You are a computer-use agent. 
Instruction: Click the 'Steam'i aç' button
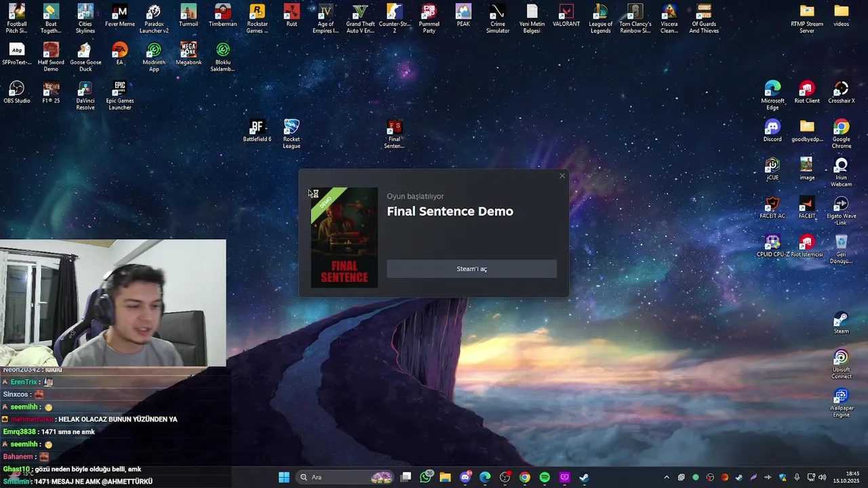click(x=471, y=269)
